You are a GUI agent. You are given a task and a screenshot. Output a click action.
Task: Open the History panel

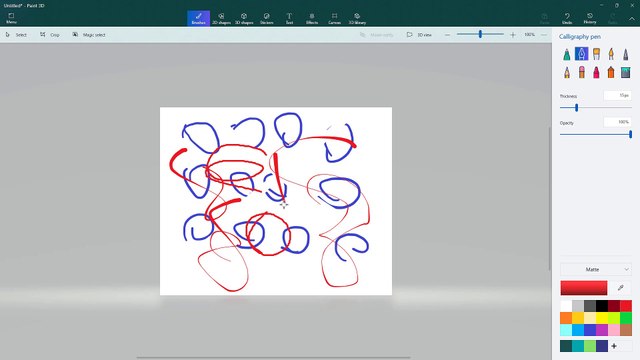click(x=590, y=18)
